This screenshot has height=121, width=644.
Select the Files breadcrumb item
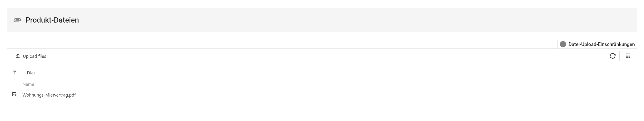coord(31,73)
